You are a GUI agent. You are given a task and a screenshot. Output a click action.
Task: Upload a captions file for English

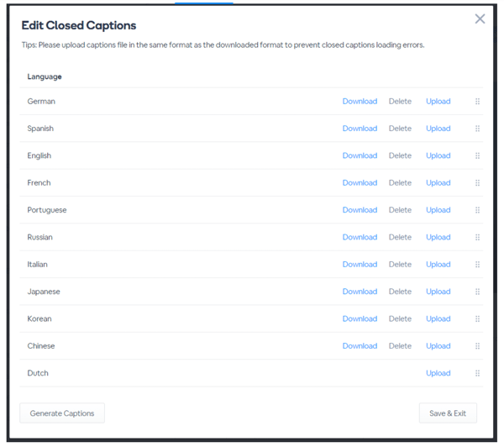point(438,155)
